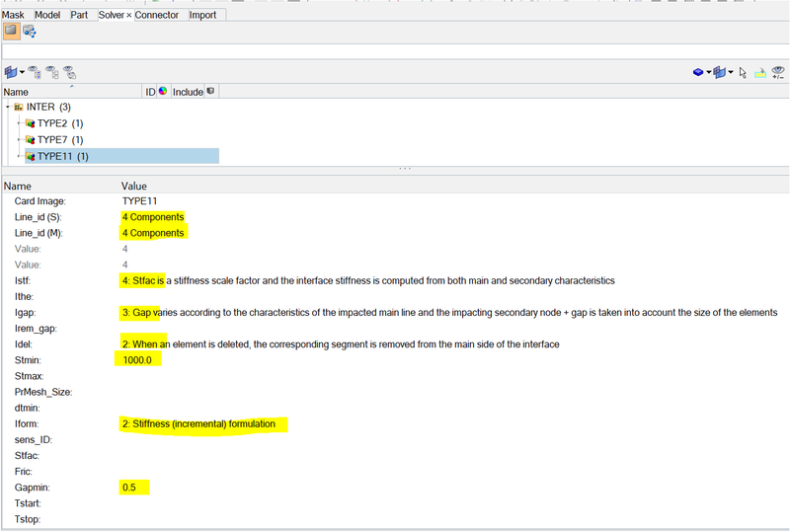Switch to the Part tab
The width and height of the screenshot is (790, 532).
click(x=79, y=15)
